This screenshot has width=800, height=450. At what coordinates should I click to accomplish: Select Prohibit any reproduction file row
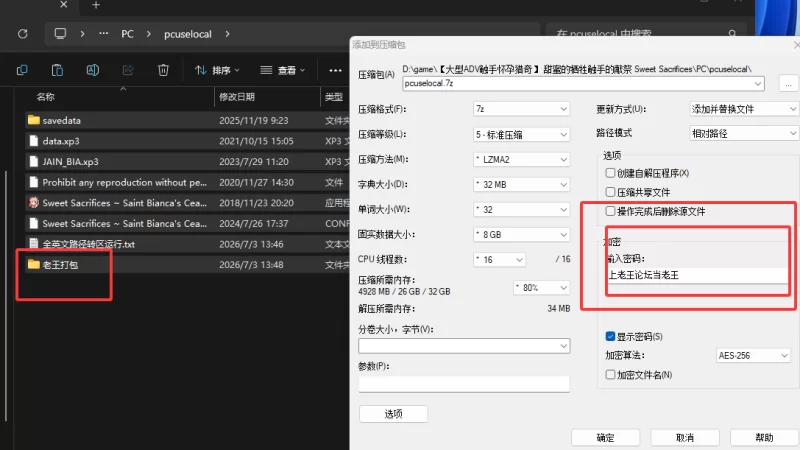(187, 182)
